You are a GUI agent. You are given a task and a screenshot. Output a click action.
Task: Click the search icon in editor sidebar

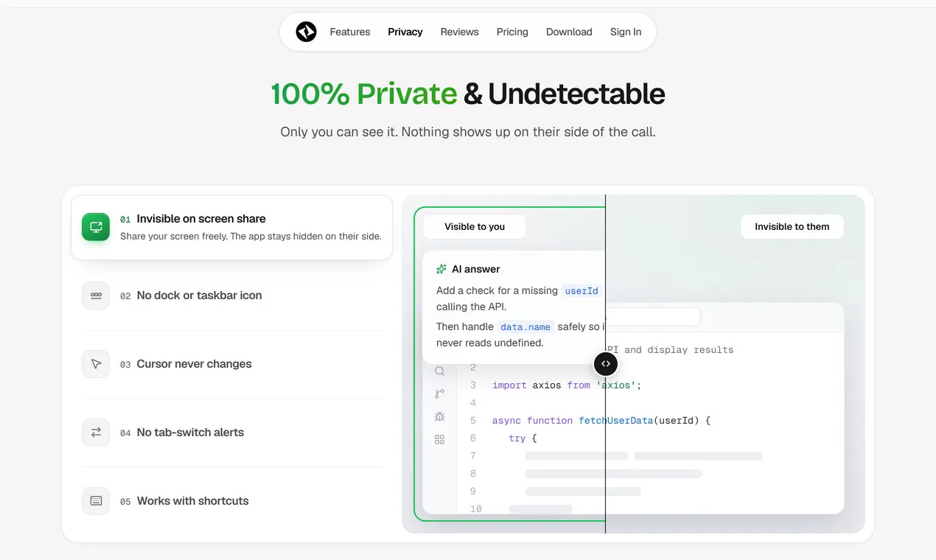click(440, 371)
